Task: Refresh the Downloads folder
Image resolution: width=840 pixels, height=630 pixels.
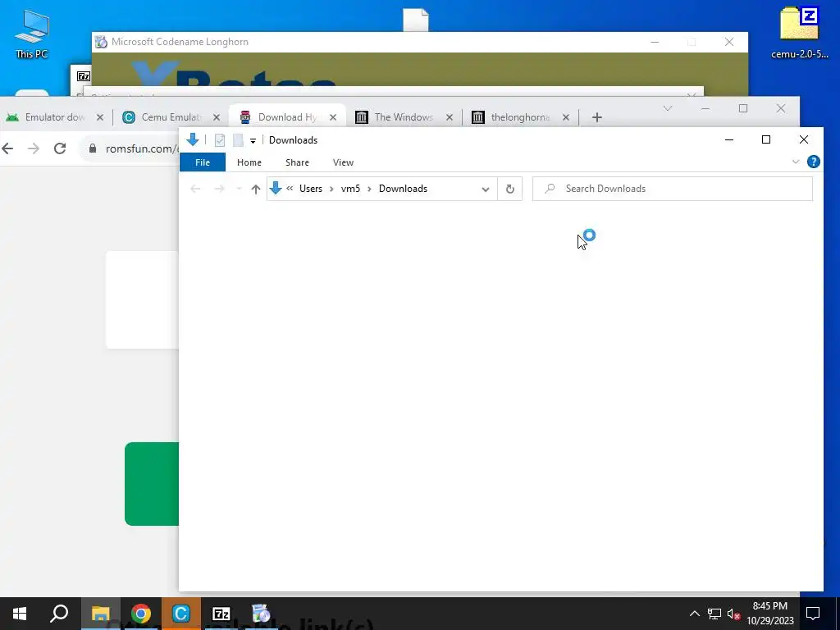Action: [x=510, y=189]
